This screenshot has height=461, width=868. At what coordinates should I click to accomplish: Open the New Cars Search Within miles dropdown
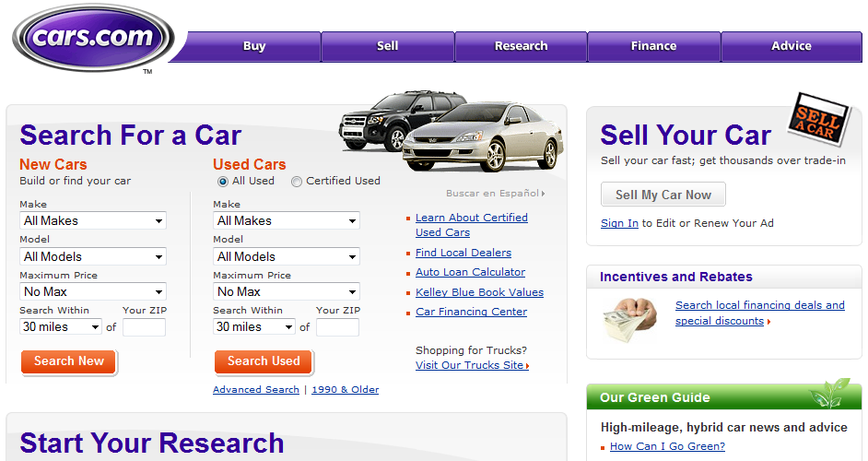click(61, 327)
